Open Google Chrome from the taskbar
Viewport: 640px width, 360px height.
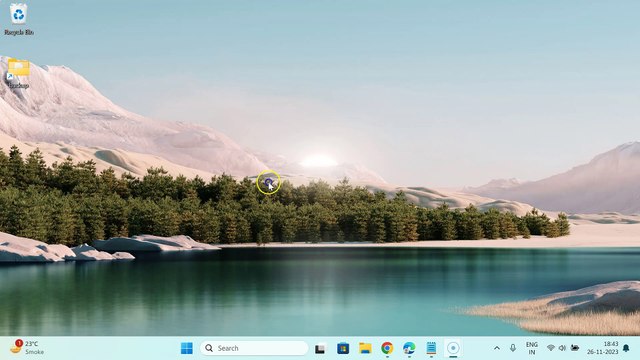tap(387, 348)
